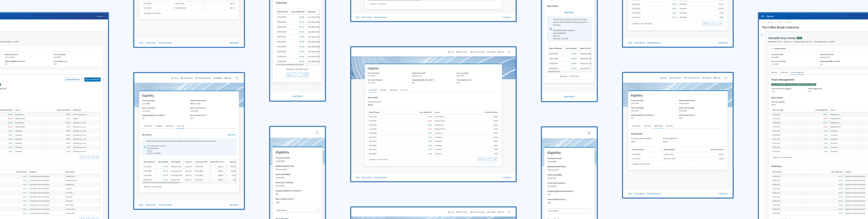Switch to the Hours Management tab
Viewport: 868px width, 219px height.
pos(797,72)
